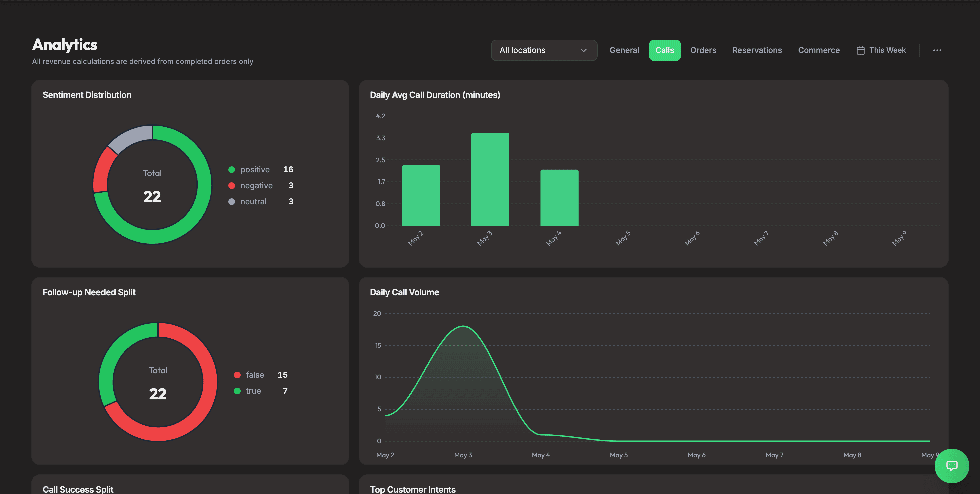Select the May 2 call duration bar

(x=421, y=195)
